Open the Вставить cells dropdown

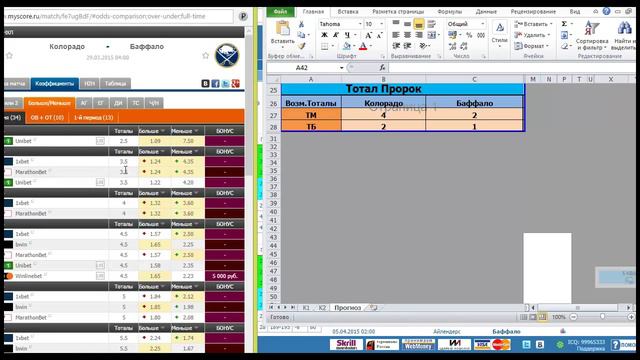pyautogui.click(x=533, y=24)
